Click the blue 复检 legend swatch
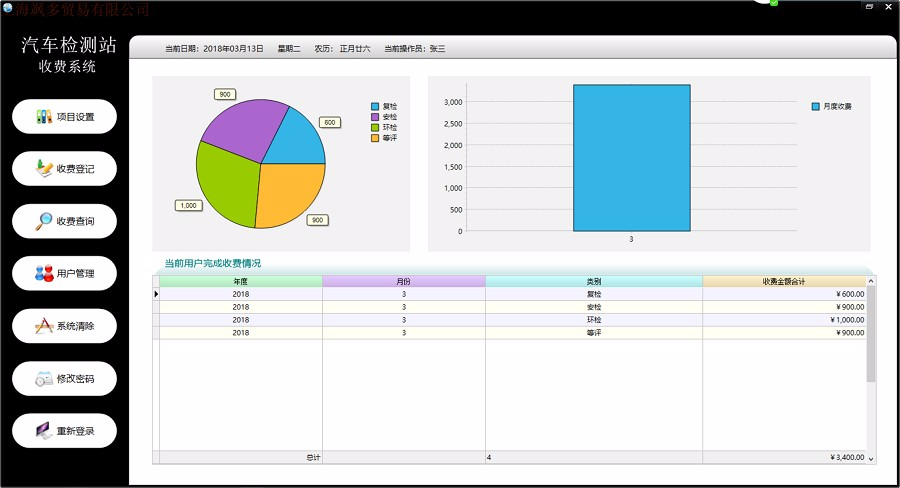The width and height of the screenshot is (900, 488). click(x=375, y=106)
